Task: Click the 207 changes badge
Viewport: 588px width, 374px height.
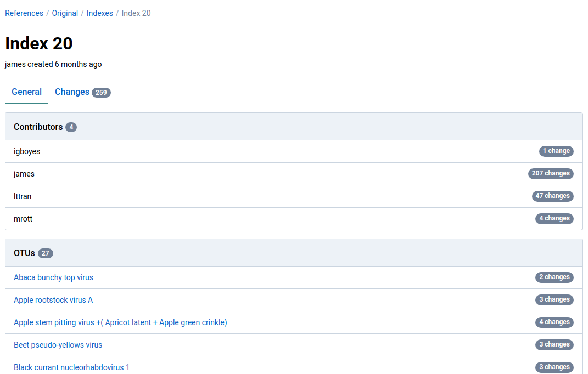Action: tap(551, 173)
